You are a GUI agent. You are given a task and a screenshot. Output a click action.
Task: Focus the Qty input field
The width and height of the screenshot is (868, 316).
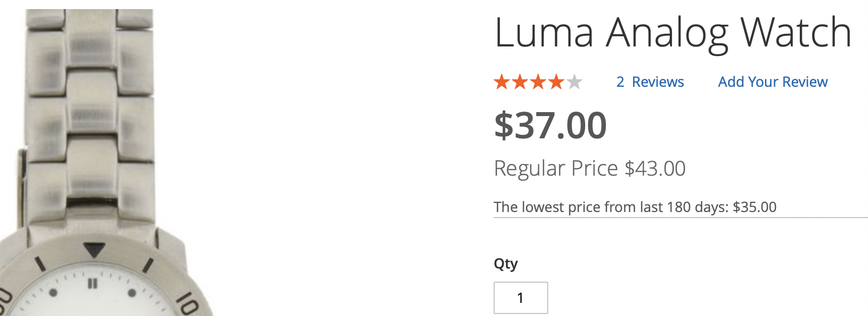click(520, 298)
